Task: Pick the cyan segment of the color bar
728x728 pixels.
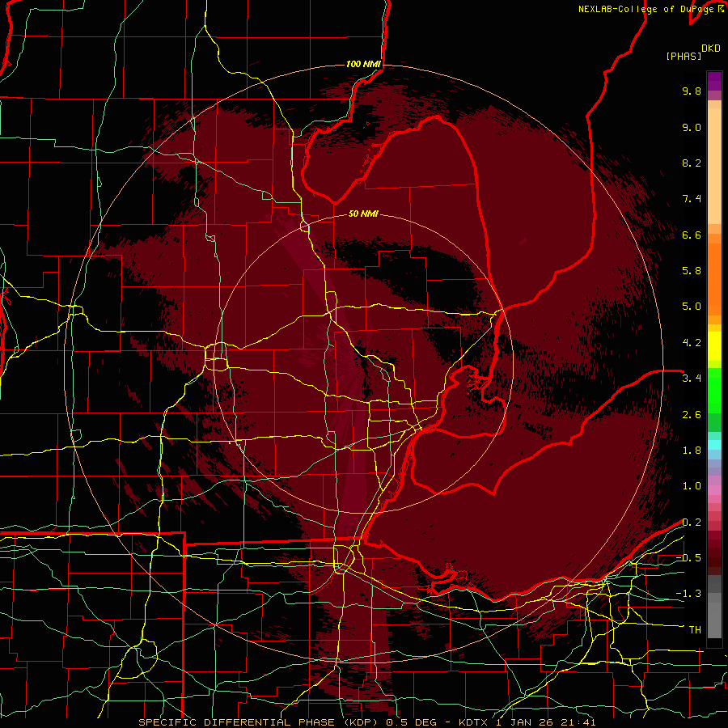Action: [x=714, y=445]
